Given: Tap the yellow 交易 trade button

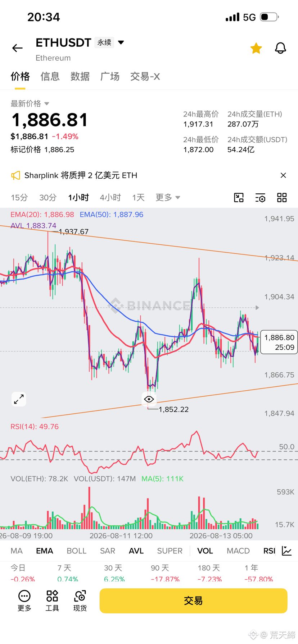Looking at the screenshot, I should coord(193,601).
